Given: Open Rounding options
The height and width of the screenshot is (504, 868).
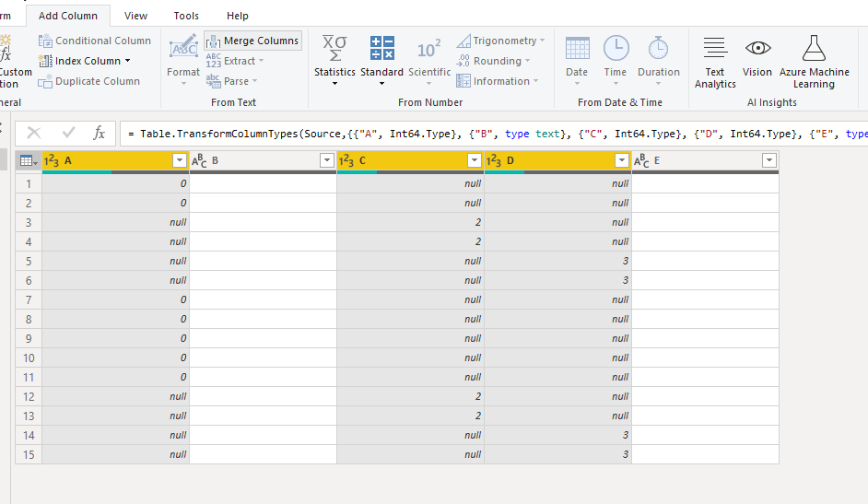Looking at the screenshot, I should click(493, 61).
